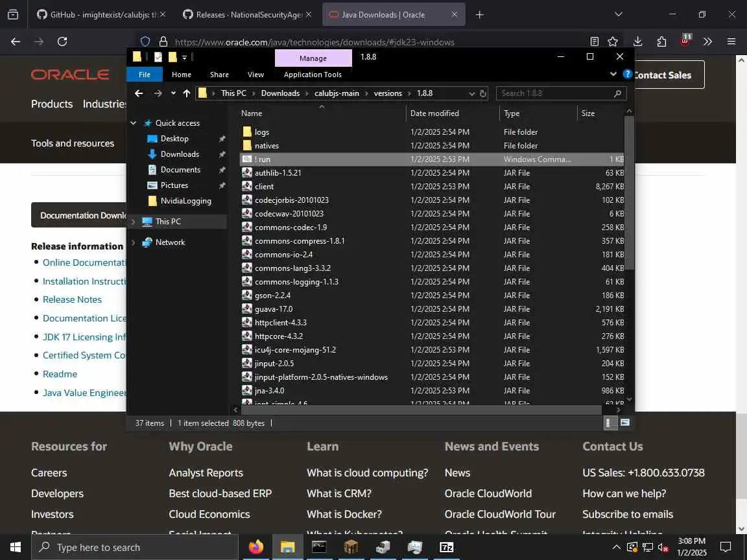Expand the Network tree node
The width and height of the screenshot is (747, 560).
pos(134,242)
